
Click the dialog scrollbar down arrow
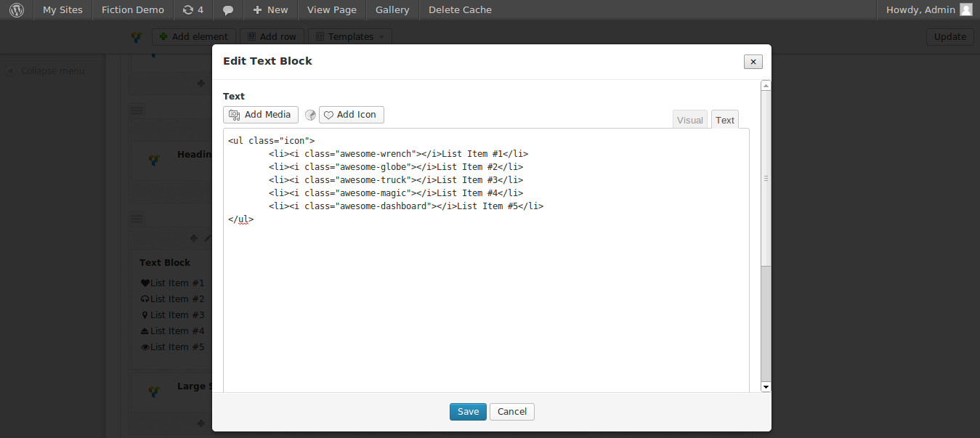tap(766, 387)
